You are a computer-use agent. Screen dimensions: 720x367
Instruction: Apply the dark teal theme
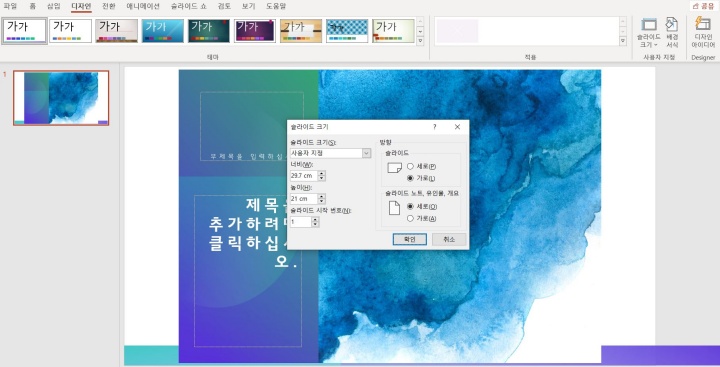[209, 31]
